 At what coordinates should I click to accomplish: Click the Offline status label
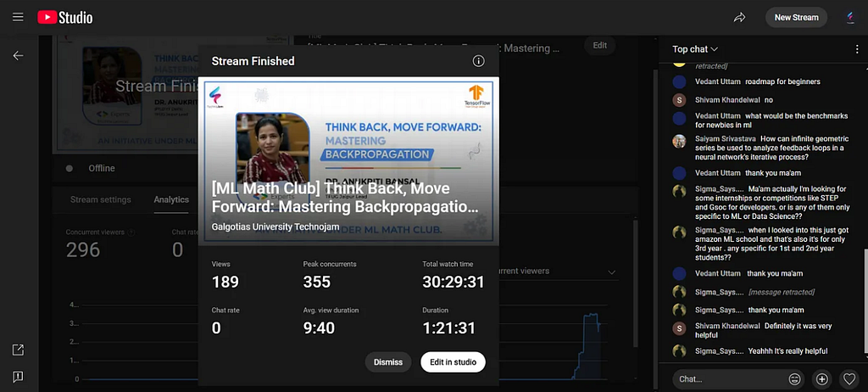(x=102, y=168)
